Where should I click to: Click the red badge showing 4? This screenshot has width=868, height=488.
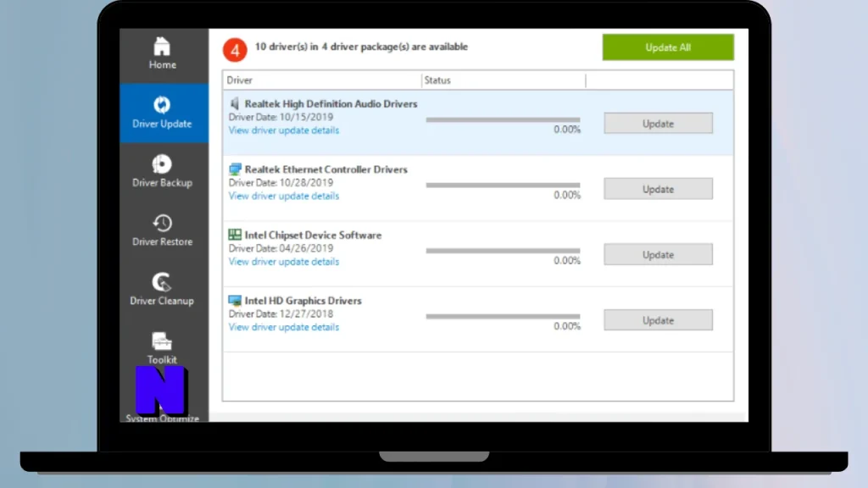235,50
